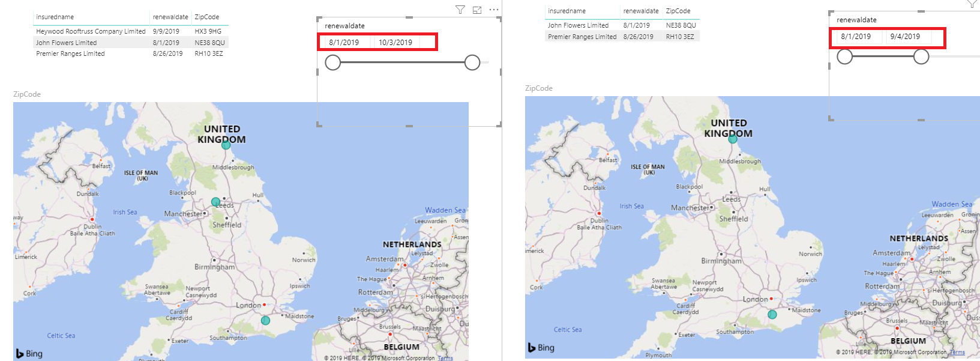Viewport: 980px width, 361px height.
Task: Sort by renewaldate header in left table
Action: [170, 17]
